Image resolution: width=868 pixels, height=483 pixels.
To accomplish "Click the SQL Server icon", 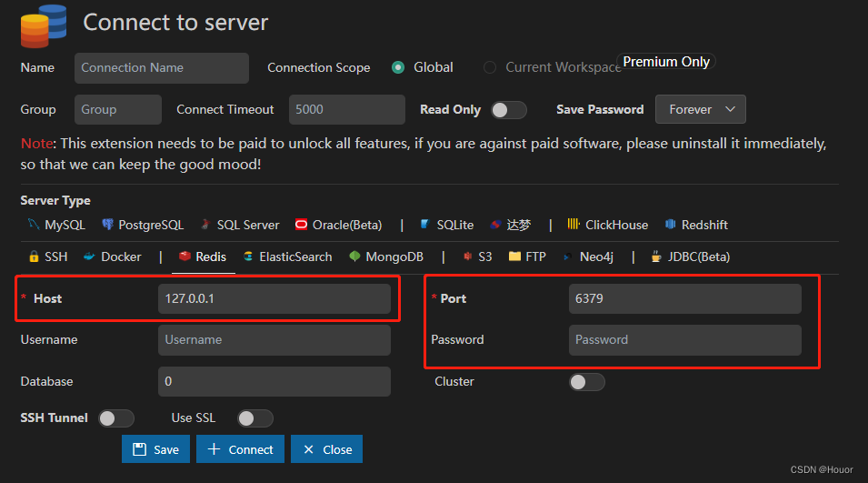I will 205,225.
